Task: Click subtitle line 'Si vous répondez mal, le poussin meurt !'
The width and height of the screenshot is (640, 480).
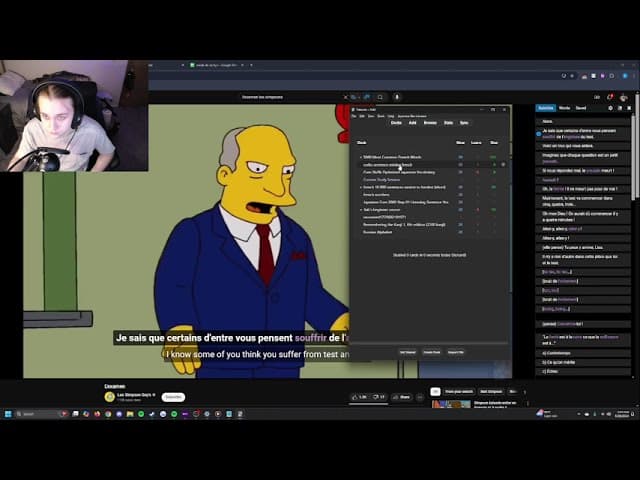Action: (x=583, y=171)
